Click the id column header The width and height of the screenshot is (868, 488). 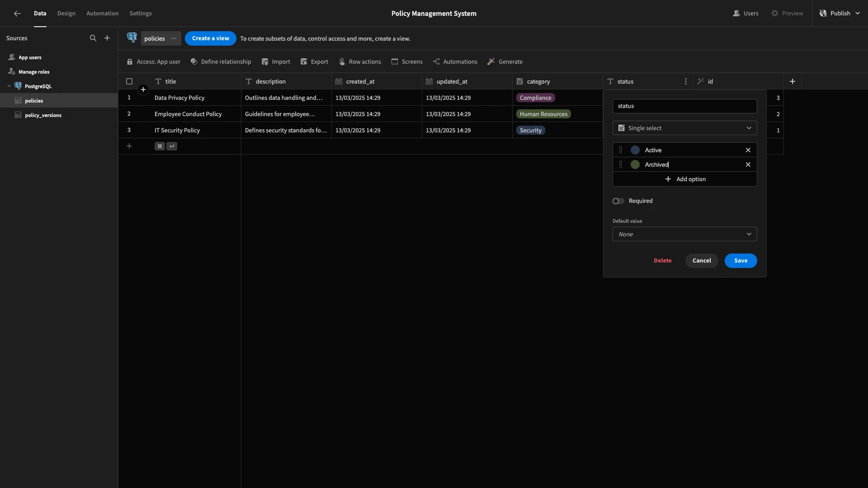coord(738,81)
